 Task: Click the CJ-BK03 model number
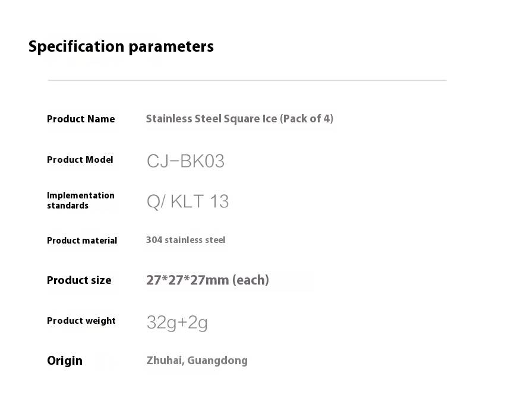tap(185, 161)
